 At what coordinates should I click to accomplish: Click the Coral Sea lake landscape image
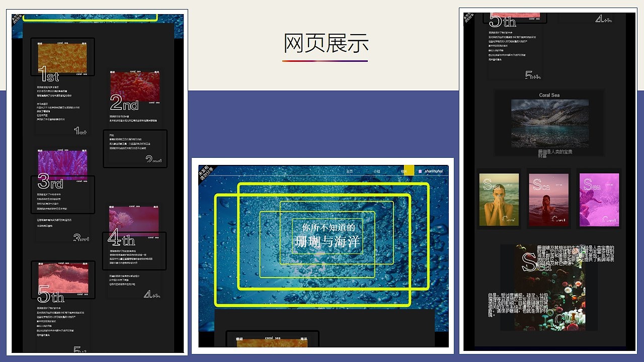549,122
